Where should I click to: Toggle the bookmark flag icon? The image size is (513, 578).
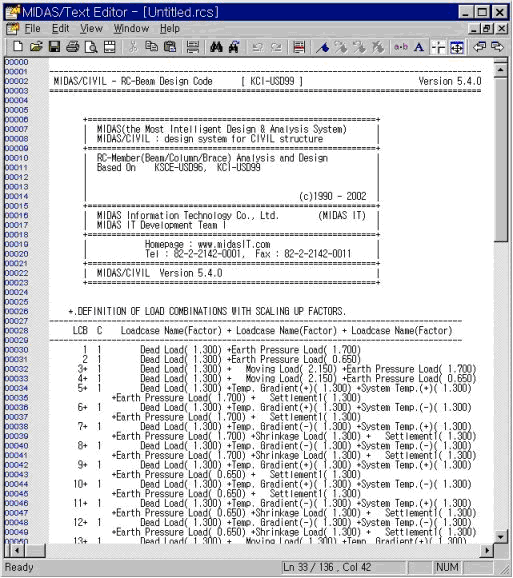[323, 47]
